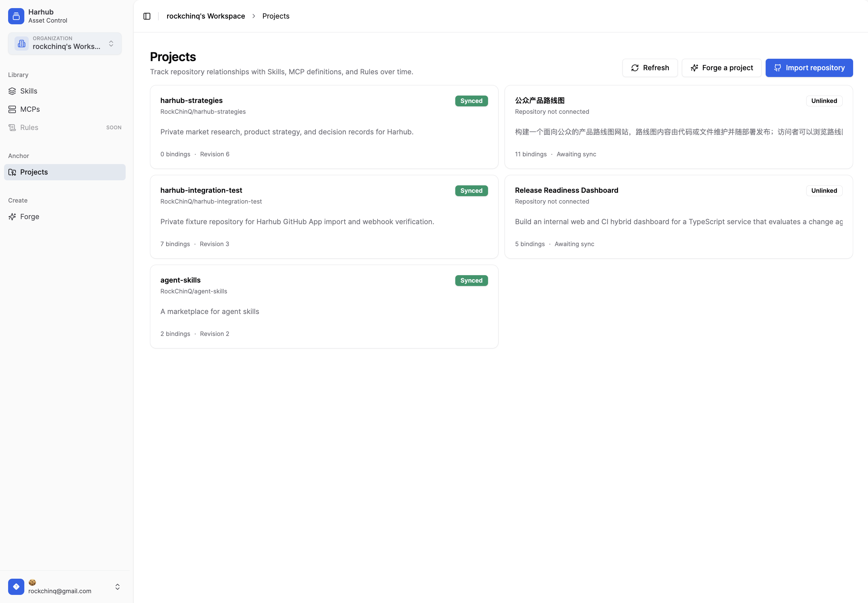Open MCPs via its server icon
Screen dimensions: 868x603
point(12,109)
